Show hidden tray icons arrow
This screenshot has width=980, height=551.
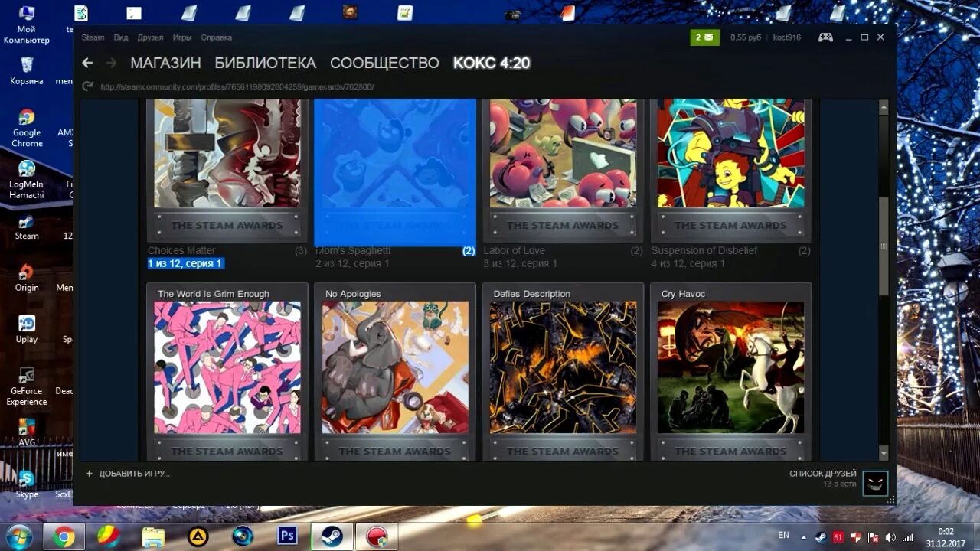point(804,536)
